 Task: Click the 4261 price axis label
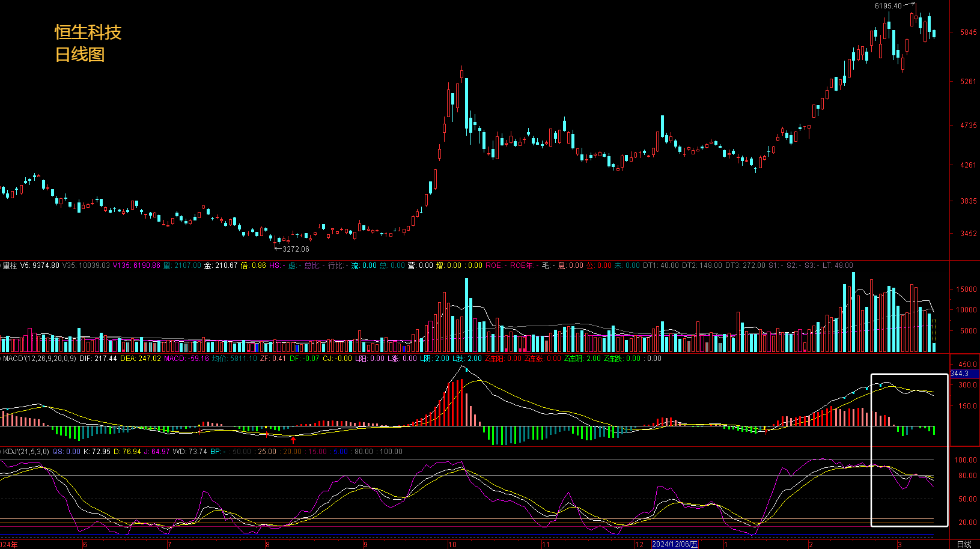(x=969, y=165)
